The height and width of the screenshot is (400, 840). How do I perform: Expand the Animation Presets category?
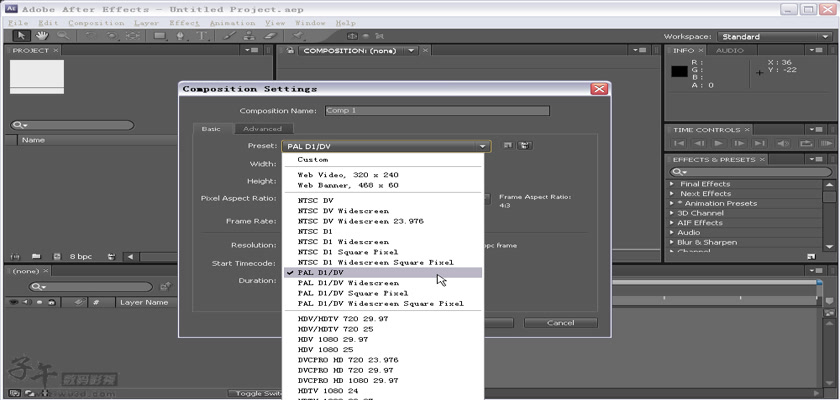point(672,203)
